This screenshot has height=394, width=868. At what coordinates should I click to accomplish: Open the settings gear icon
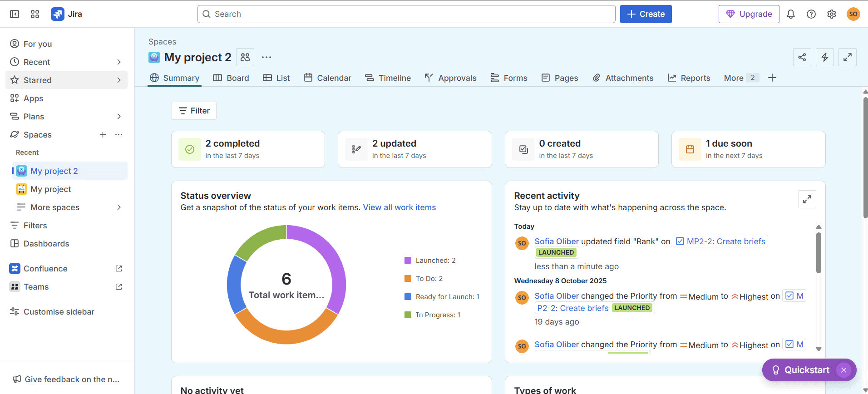(x=831, y=14)
